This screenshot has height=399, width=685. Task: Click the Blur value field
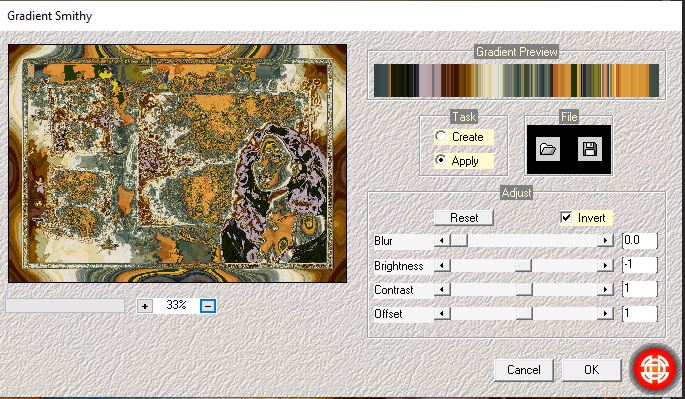pyautogui.click(x=640, y=240)
